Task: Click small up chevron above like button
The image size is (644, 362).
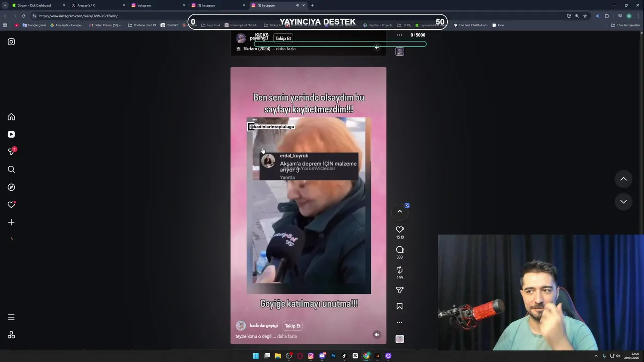Action: click(400, 211)
